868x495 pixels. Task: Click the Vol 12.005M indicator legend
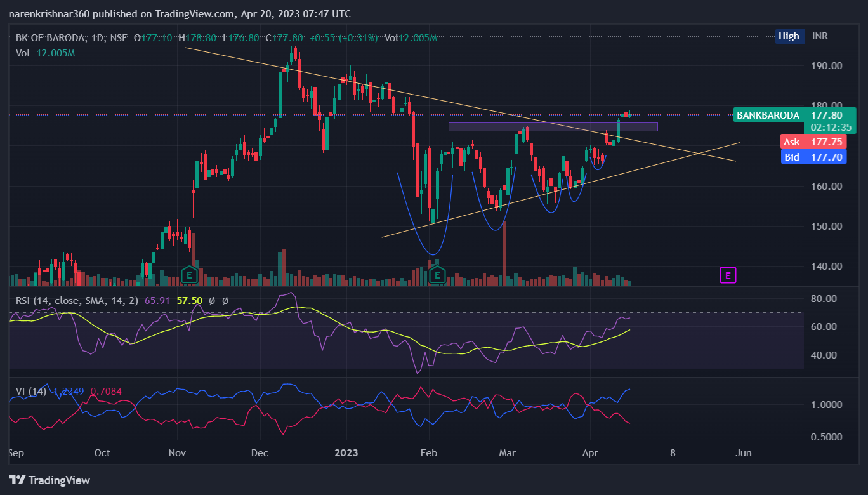46,53
